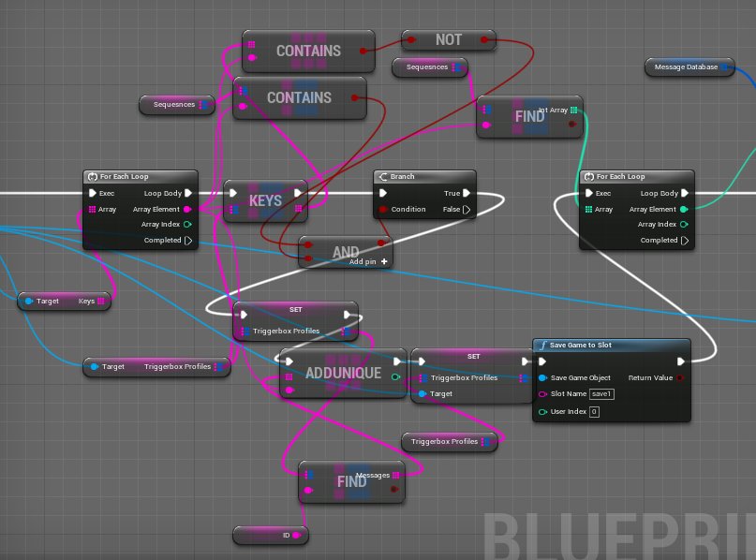
Task: Click the ADDUNIQUE exec output pin
Action: pos(397,361)
